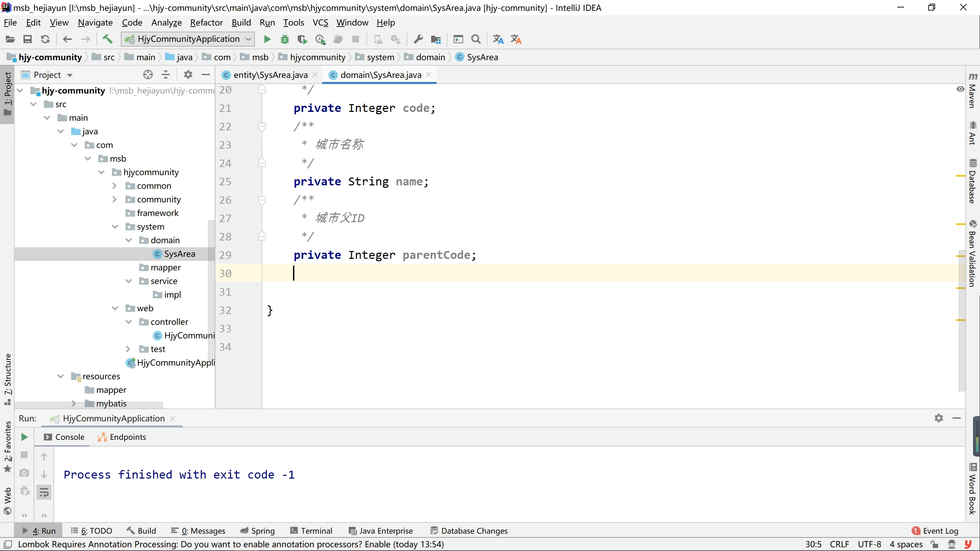This screenshot has width=980, height=551.
Task: Open the Database Changes tool window
Action: [x=469, y=531]
